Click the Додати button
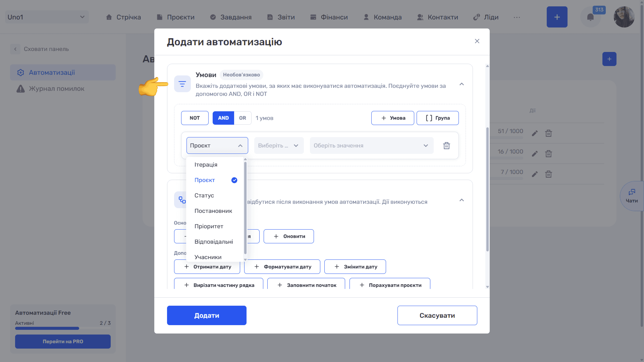 click(x=206, y=315)
